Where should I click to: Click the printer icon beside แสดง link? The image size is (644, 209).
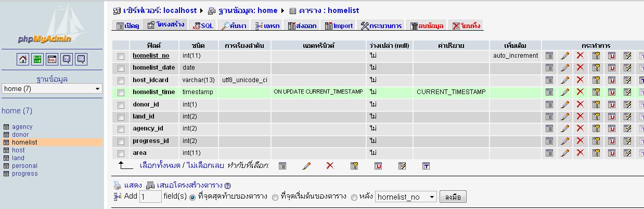(117, 185)
